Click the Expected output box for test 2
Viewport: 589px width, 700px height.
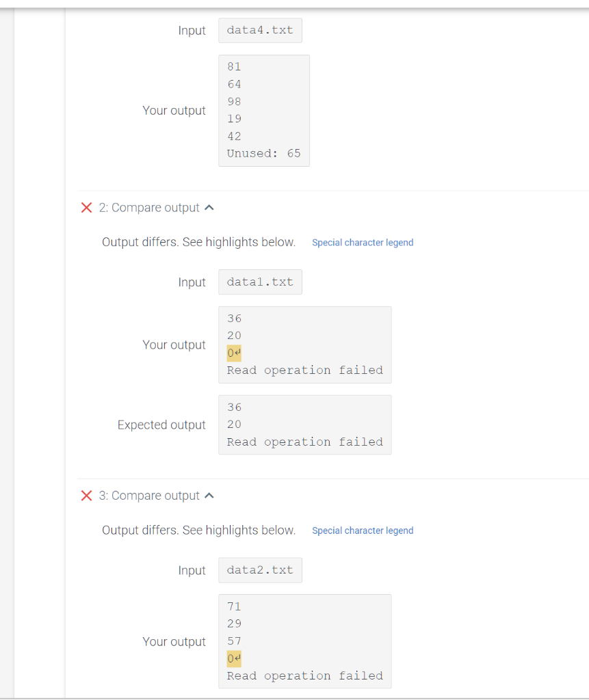[x=304, y=425]
